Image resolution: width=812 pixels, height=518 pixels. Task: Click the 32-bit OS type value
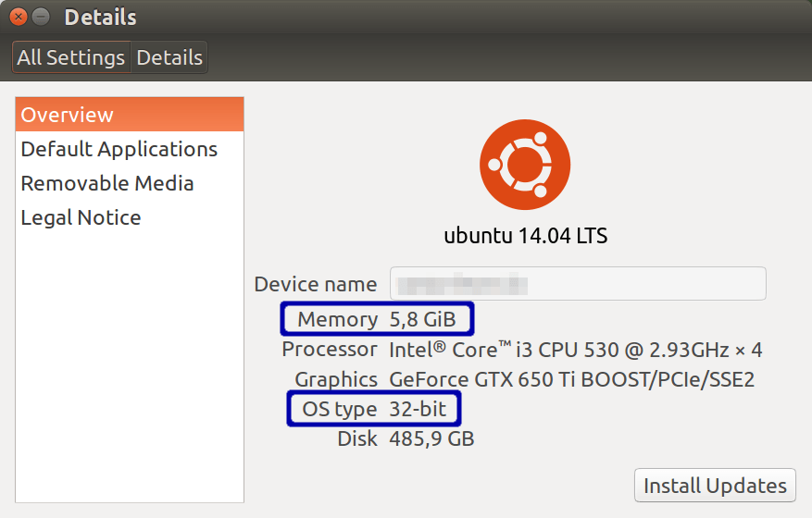point(418,409)
